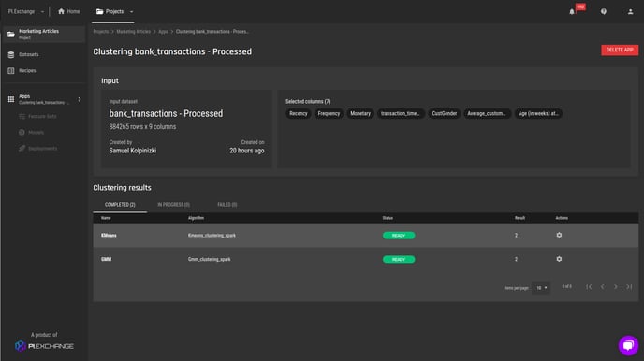Click the bank_transactions - Processed dataset name
Image resolution: width=644 pixels, height=361 pixels.
click(166, 114)
